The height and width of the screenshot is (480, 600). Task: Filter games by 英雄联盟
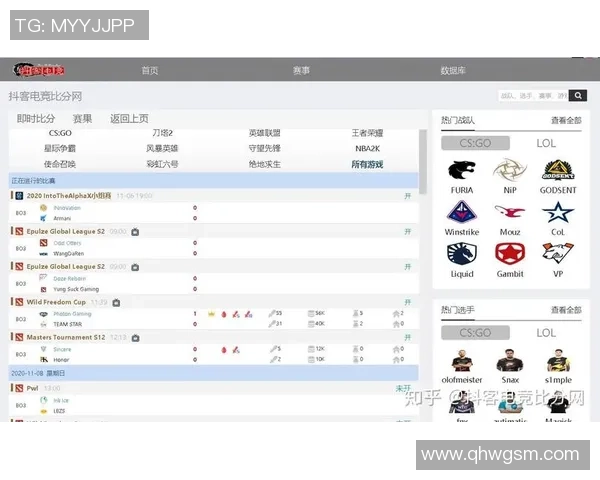(264, 133)
